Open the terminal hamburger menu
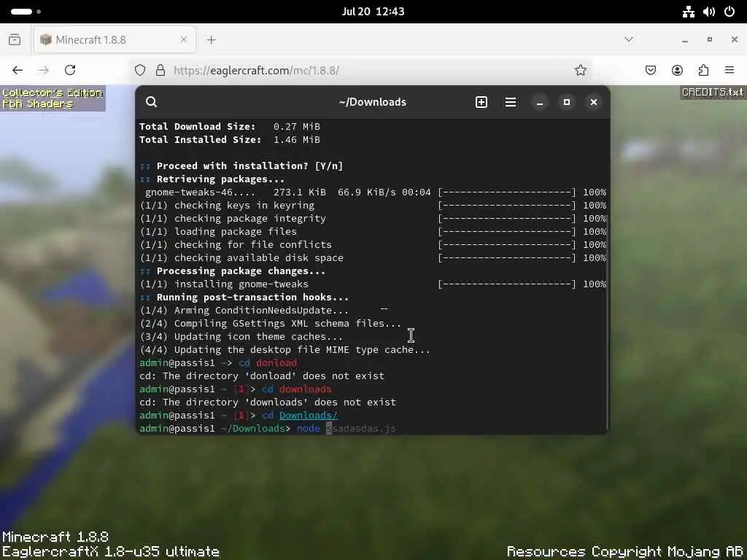Image resolution: width=747 pixels, height=560 pixels. pyautogui.click(x=510, y=102)
